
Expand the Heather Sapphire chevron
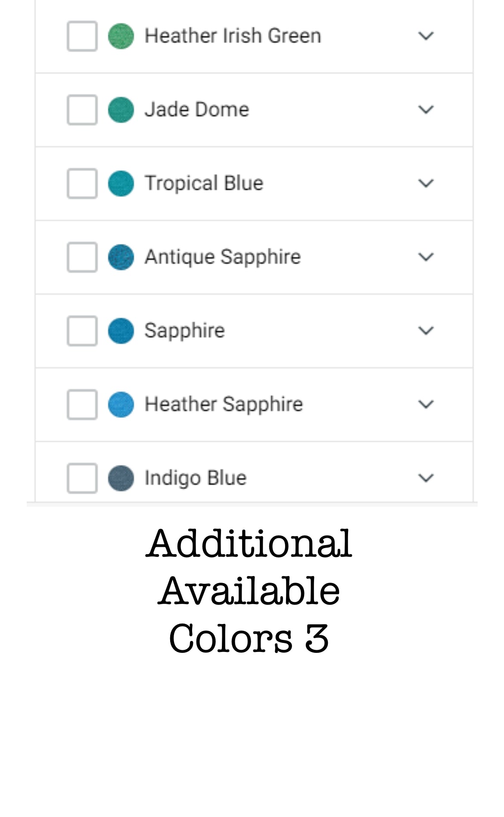pos(426,405)
